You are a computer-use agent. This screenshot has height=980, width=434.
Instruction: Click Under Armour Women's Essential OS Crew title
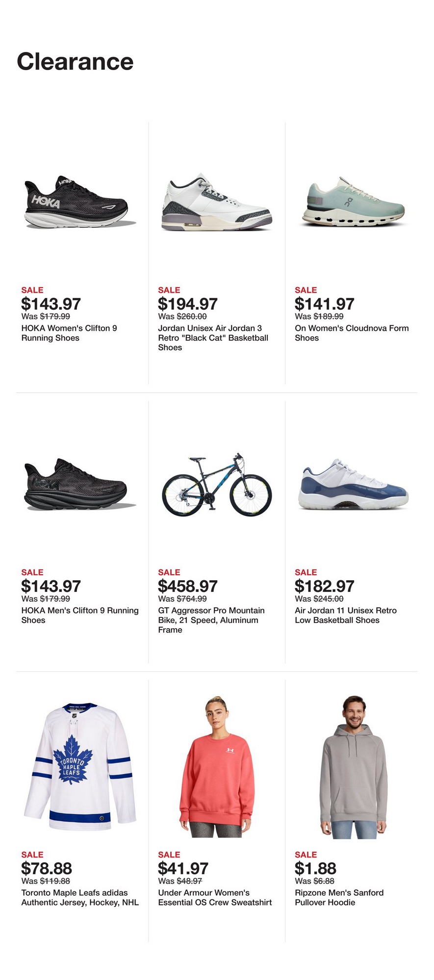[215, 897]
